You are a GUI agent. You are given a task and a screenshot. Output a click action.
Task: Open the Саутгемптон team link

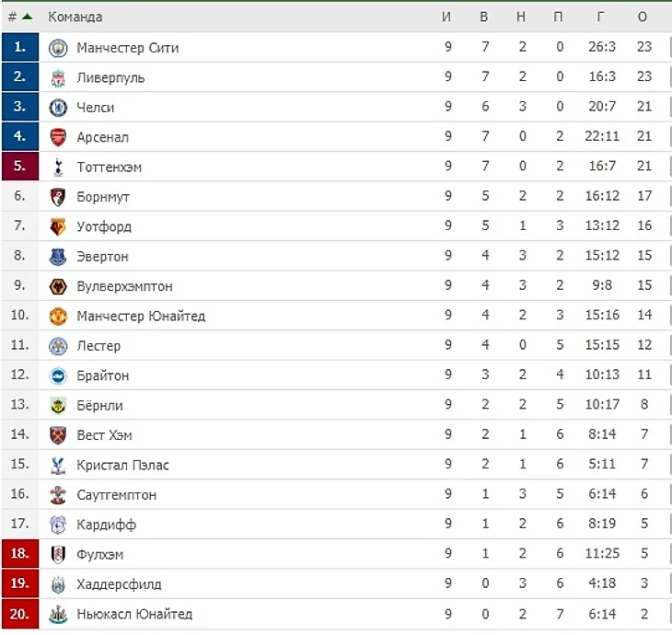[x=116, y=495]
